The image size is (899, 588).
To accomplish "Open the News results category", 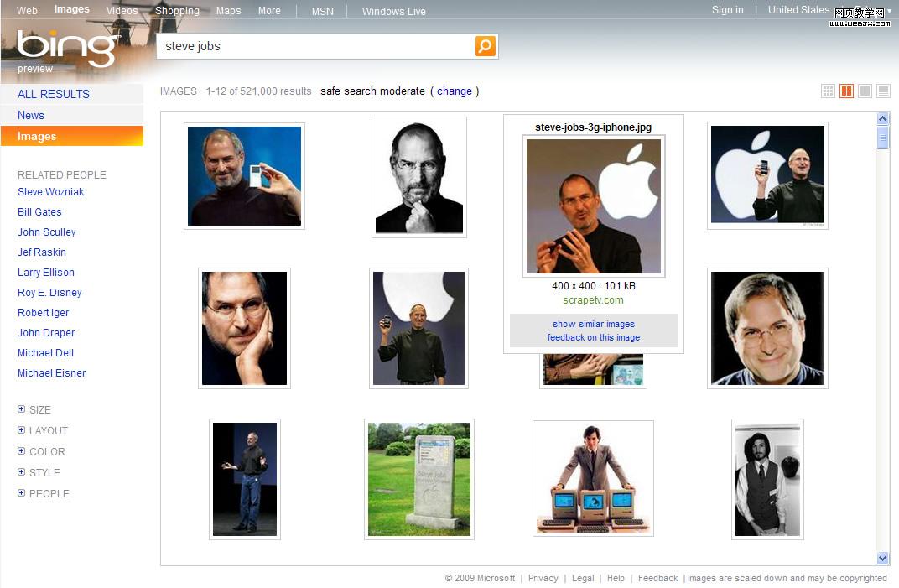I will pos(31,115).
